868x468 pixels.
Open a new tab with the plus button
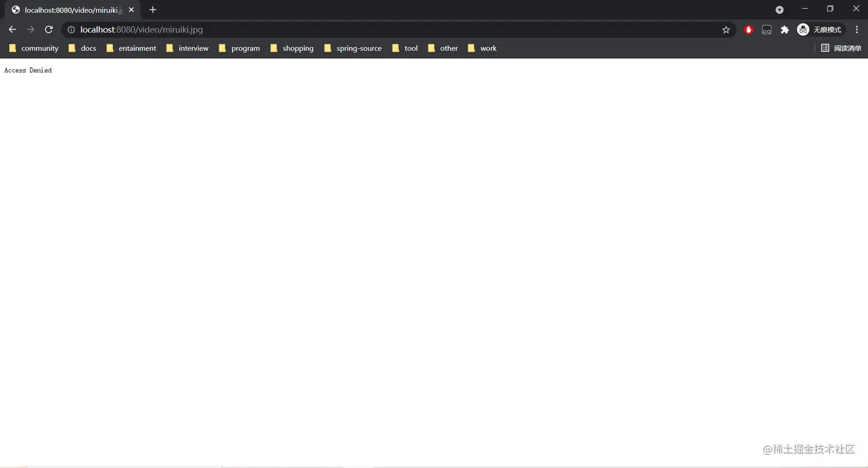coord(153,10)
